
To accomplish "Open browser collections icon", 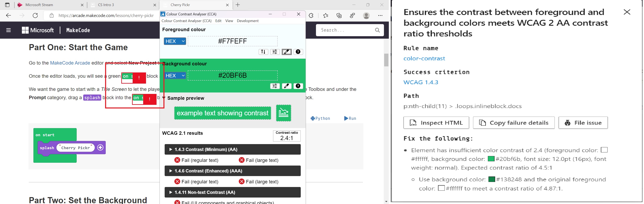I will click(x=339, y=15).
